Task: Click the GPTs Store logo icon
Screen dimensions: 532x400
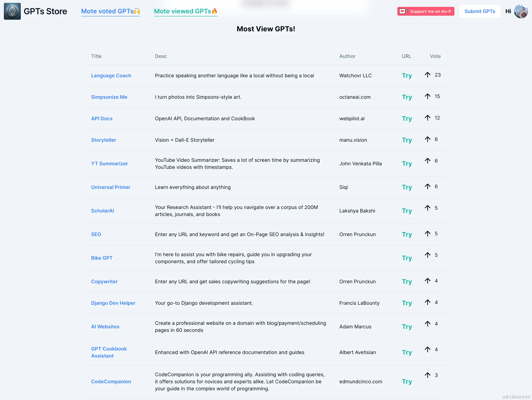Action: pyautogui.click(x=12, y=11)
